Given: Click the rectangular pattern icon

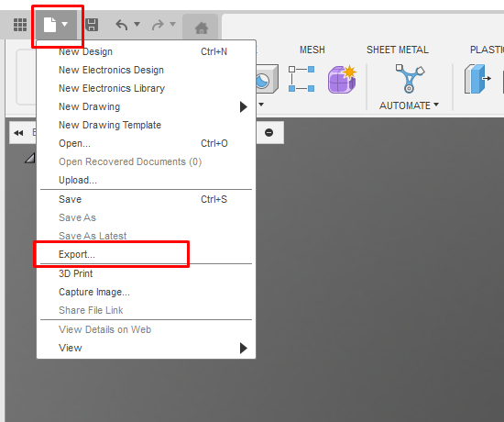Looking at the screenshot, I should [301, 79].
